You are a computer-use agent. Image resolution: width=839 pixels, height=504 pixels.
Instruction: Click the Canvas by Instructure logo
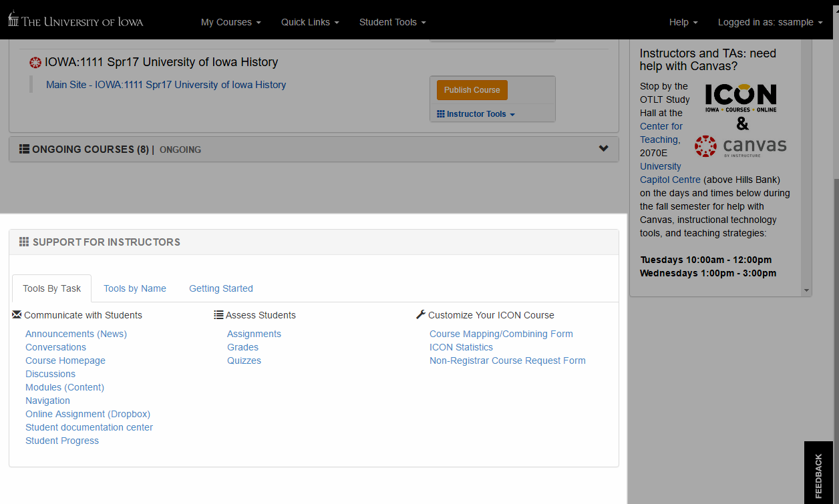pyautogui.click(x=740, y=146)
